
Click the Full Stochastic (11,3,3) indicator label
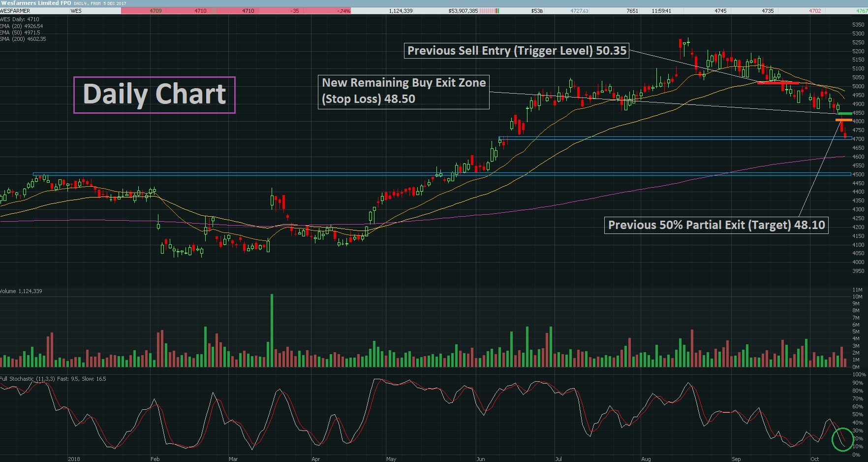[53, 379]
